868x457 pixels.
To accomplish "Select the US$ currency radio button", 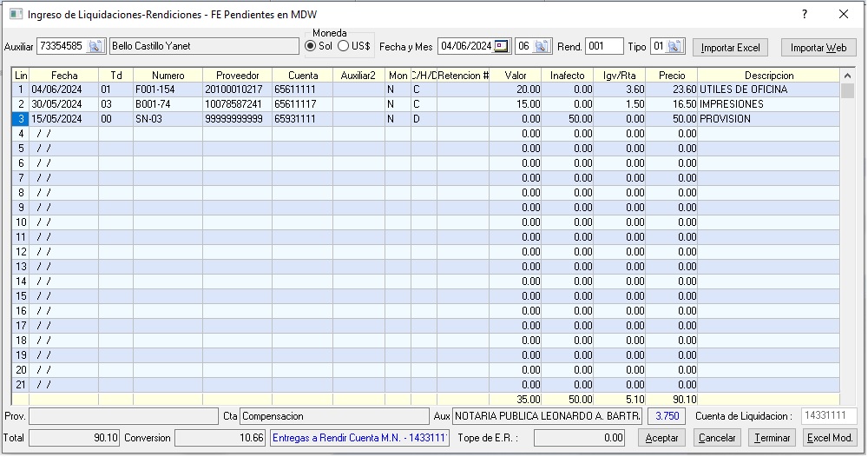I will pos(343,47).
